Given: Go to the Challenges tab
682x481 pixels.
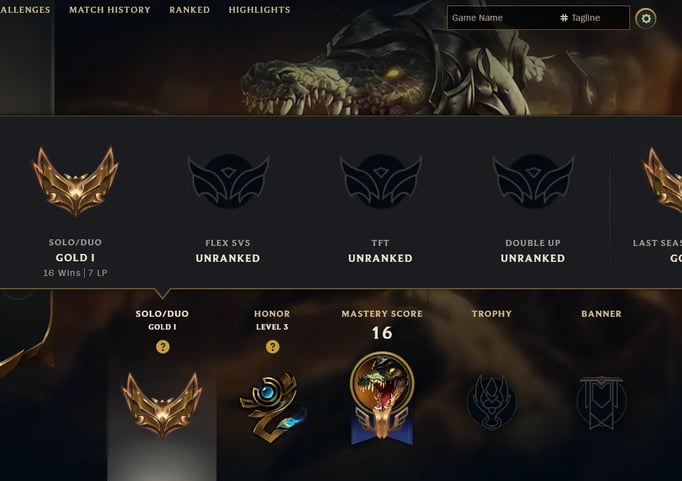Looking at the screenshot, I should coord(25,10).
